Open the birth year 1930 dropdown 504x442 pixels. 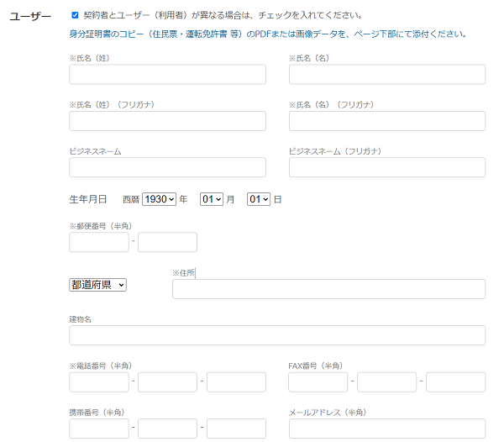pos(159,199)
